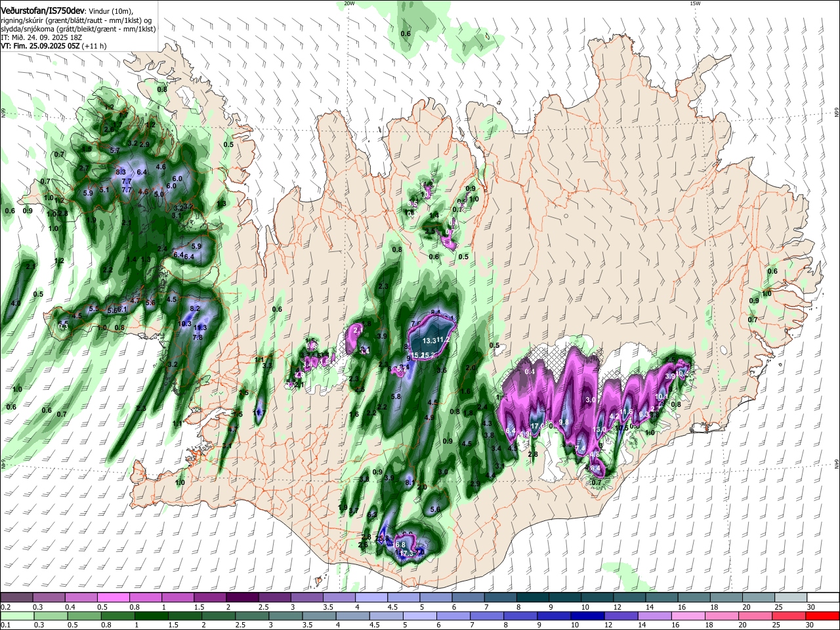Image resolution: width=840 pixels, height=630 pixels.
Task: Click the upper legend swatch for 0.3–0.4
Action: [49, 597]
